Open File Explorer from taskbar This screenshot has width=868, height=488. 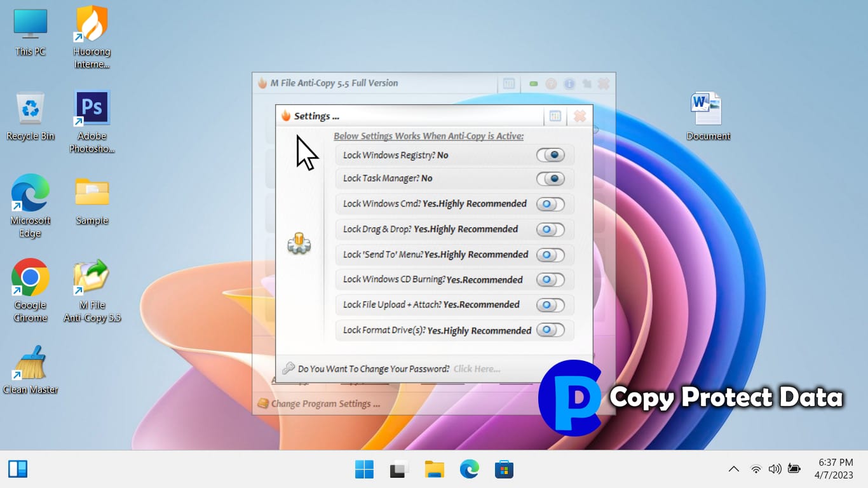[x=434, y=470]
